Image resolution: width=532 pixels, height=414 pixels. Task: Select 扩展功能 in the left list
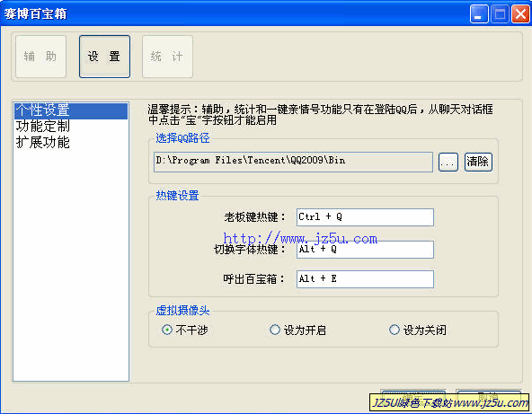(x=71, y=143)
